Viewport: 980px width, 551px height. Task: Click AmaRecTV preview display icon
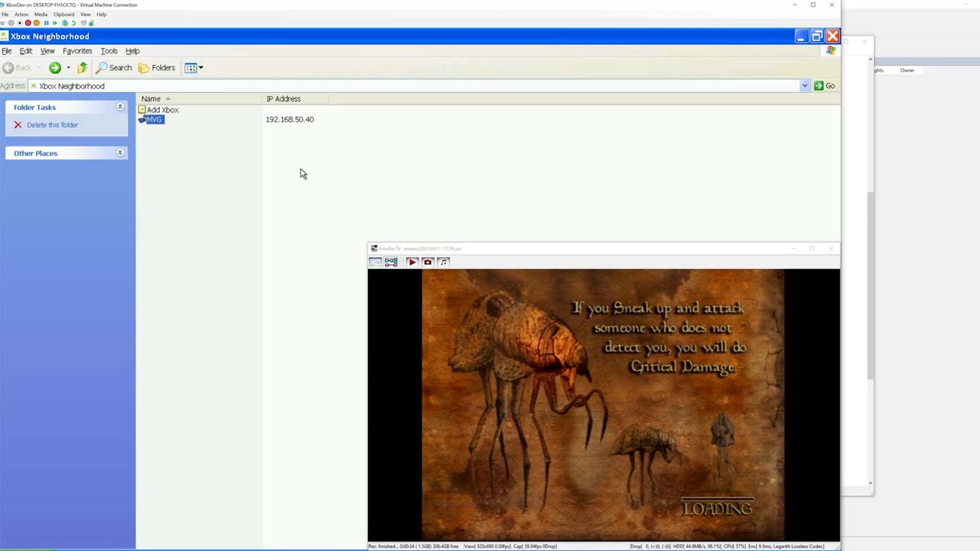375,262
